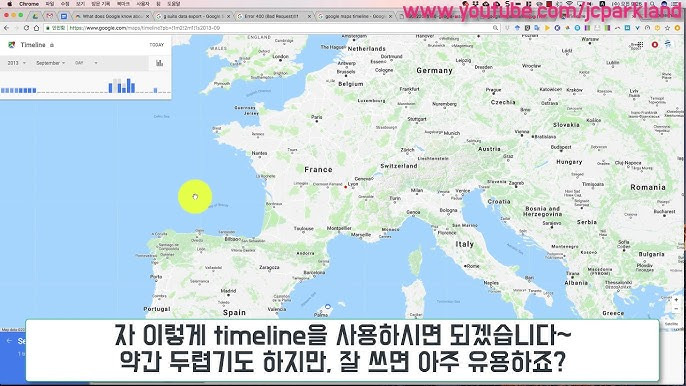Bookmark this page with the star icon

[x=667, y=28]
